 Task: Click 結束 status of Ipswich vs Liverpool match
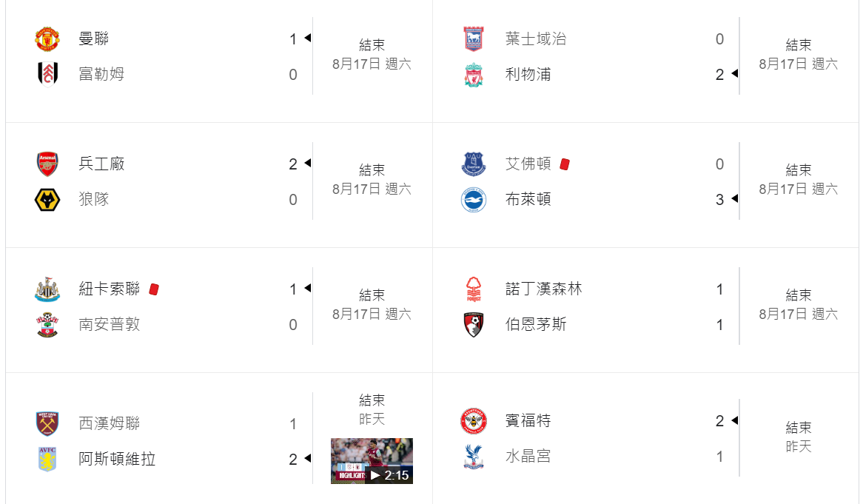[x=798, y=45]
